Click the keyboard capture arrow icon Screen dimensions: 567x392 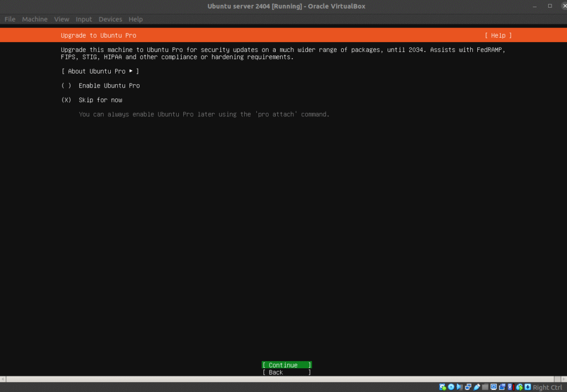click(x=528, y=387)
